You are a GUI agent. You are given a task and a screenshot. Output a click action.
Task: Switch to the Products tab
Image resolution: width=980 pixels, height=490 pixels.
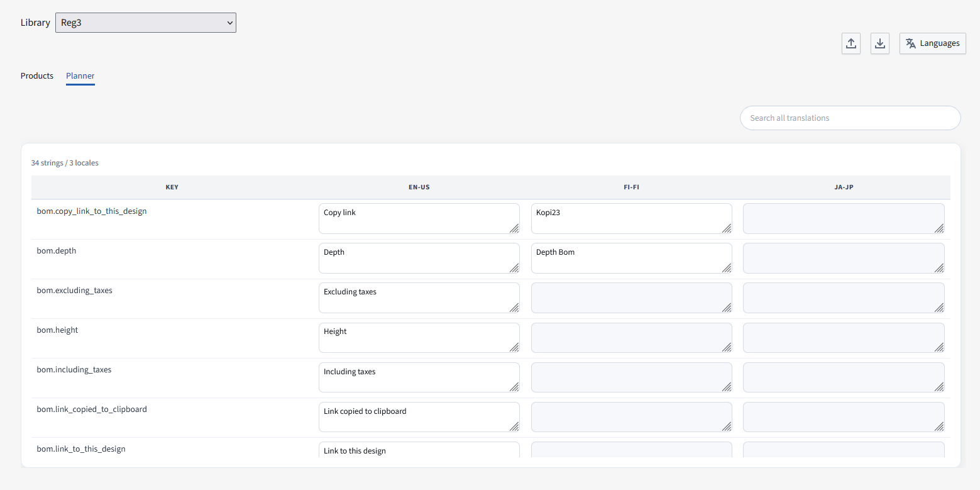point(36,75)
